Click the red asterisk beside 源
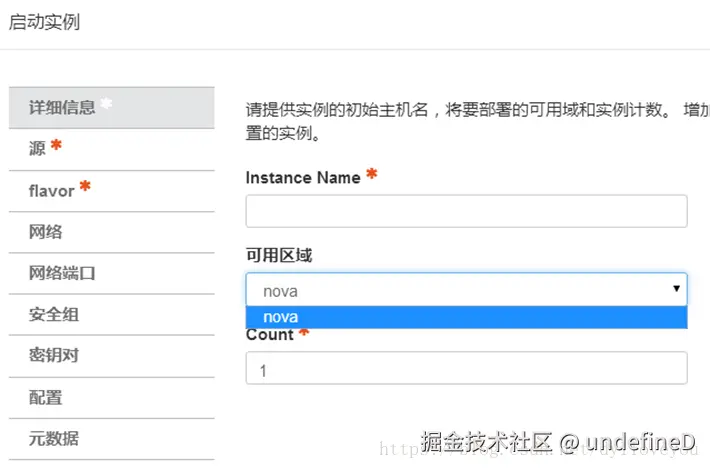The image size is (710, 469). click(x=56, y=146)
